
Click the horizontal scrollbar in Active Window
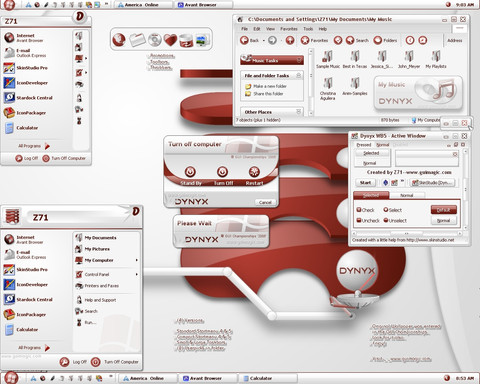[x=406, y=234]
